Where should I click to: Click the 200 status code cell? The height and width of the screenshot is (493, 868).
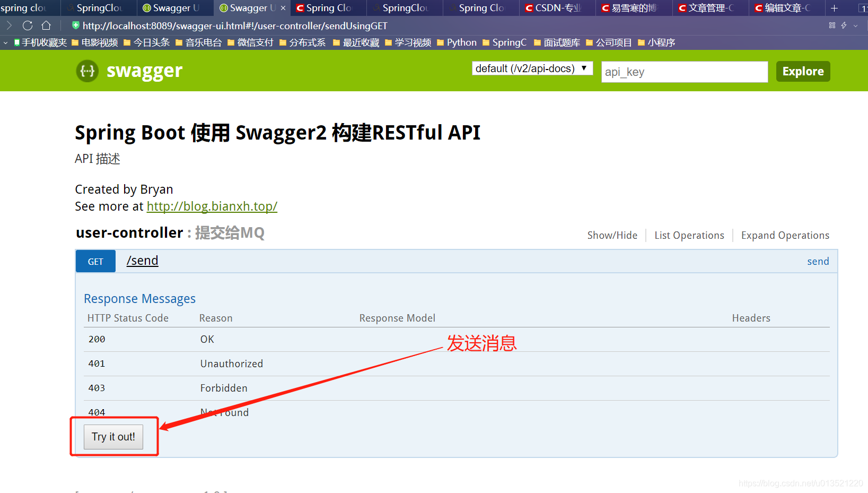(x=97, y=339)
